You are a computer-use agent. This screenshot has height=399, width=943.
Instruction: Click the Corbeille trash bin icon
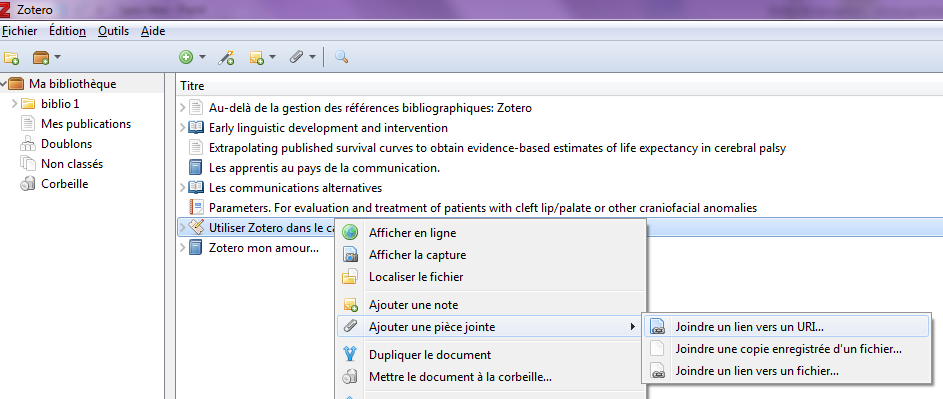click(x=28, y=184)
